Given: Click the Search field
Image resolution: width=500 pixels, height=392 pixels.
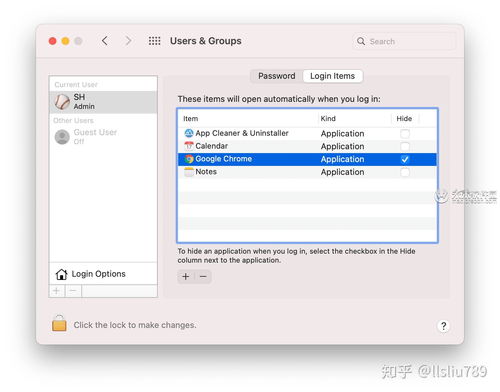Looking at the screenshot, I should click(x=404, y=41).
